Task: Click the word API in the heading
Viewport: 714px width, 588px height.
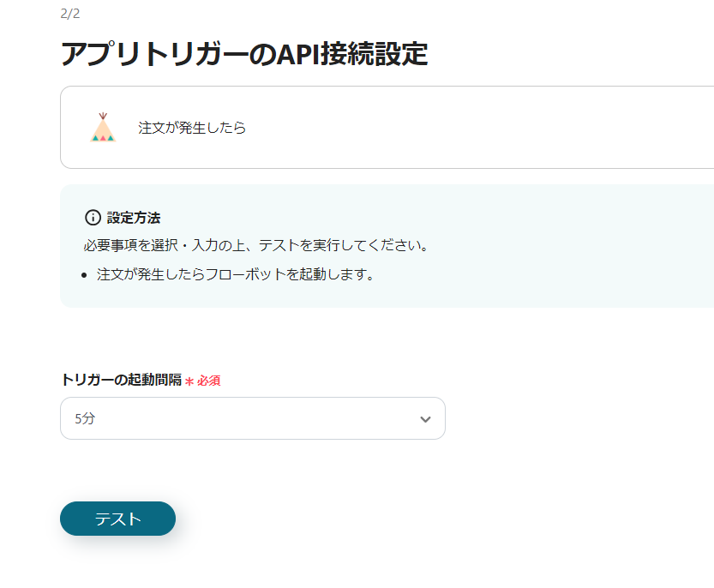Action: point(299,54)
